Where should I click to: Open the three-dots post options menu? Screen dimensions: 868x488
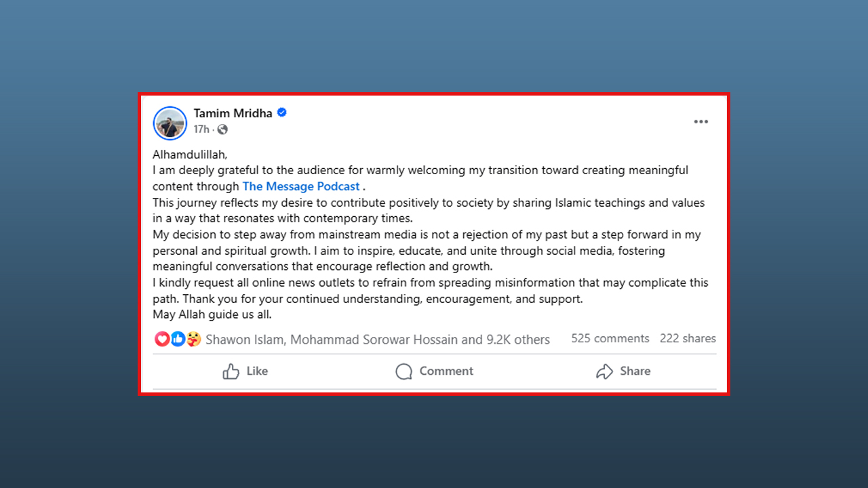[701, 122]
